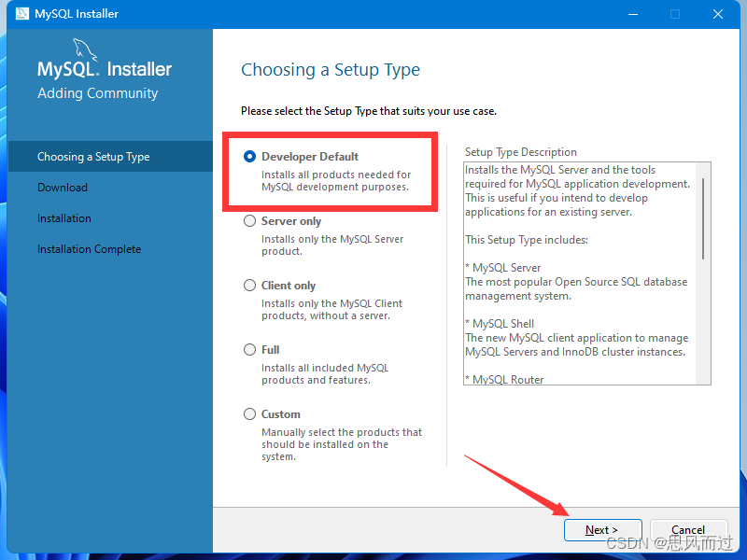Click '* MySQL Router' in description
This screenshot has width=747, height=560.
[504, 380]
